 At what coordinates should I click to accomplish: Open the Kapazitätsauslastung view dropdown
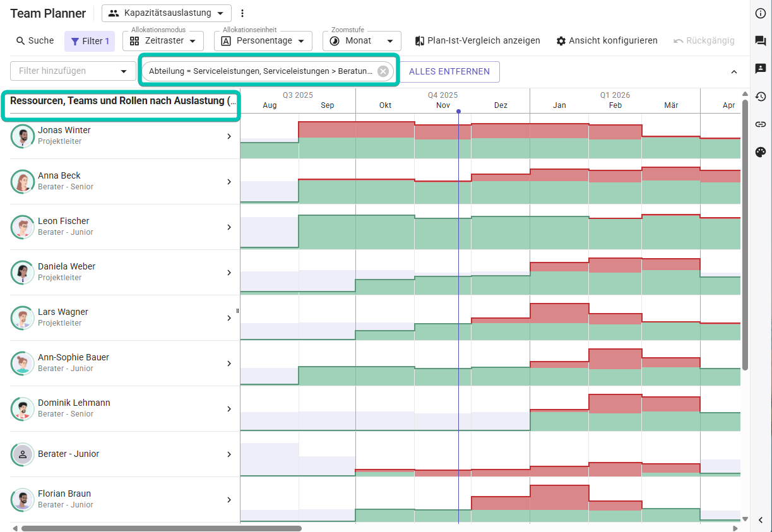click(x=167, y=13)
